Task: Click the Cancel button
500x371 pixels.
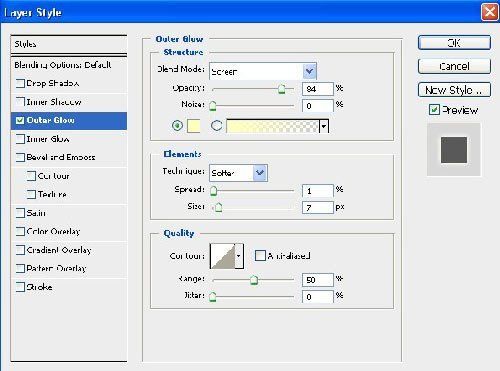Action: [x=454, y=66]
